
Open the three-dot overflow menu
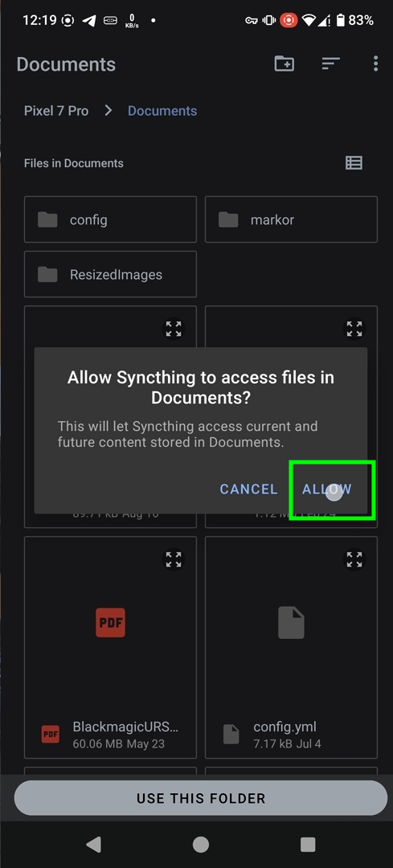375,63
